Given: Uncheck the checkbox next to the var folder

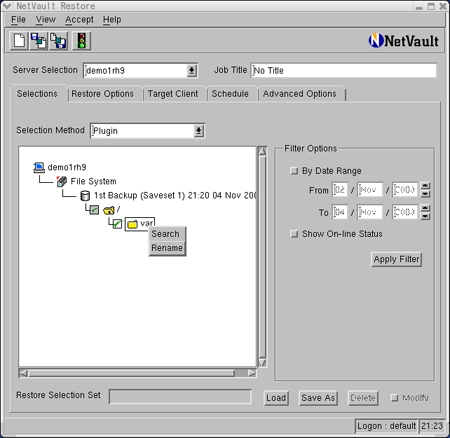Looking at the screenshot, I should [117, 224].
